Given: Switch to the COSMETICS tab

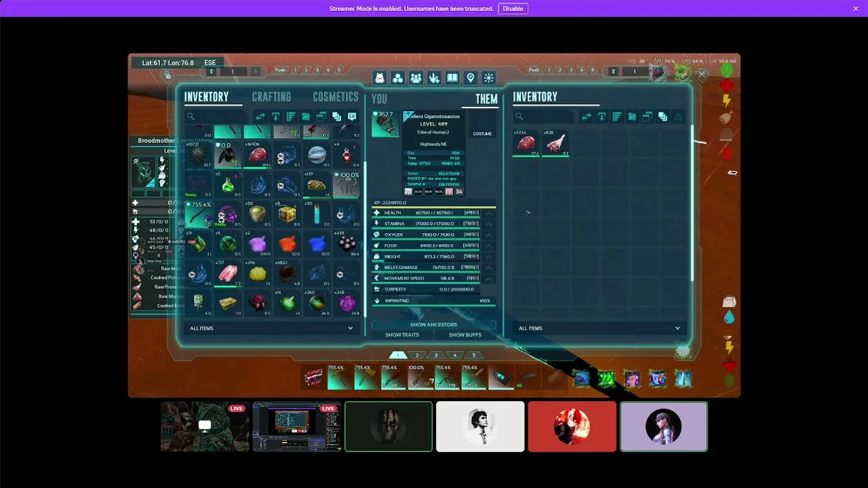Looking at the screenshot, I should [336, 97].
